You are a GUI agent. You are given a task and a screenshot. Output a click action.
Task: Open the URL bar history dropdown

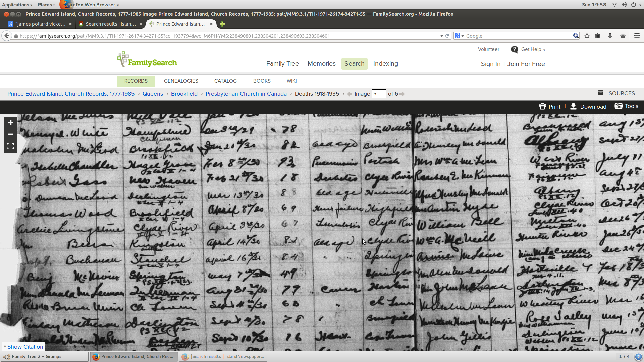click(442, 36)
